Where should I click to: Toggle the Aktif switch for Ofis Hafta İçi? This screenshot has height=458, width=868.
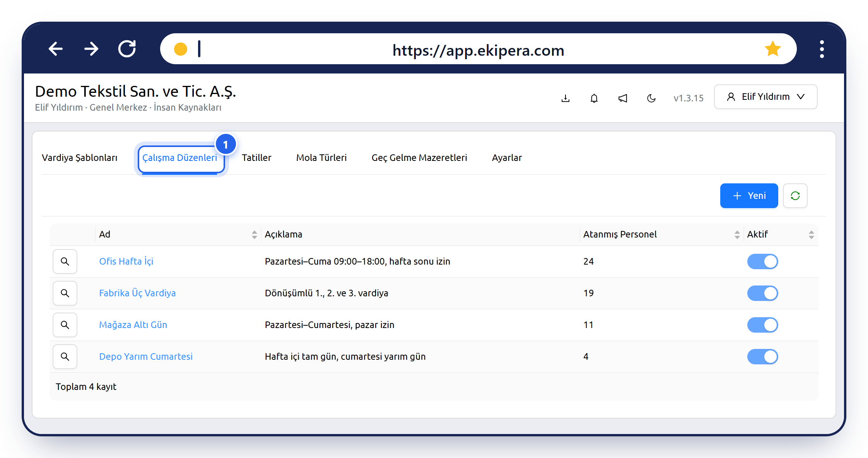coord(762,261)
